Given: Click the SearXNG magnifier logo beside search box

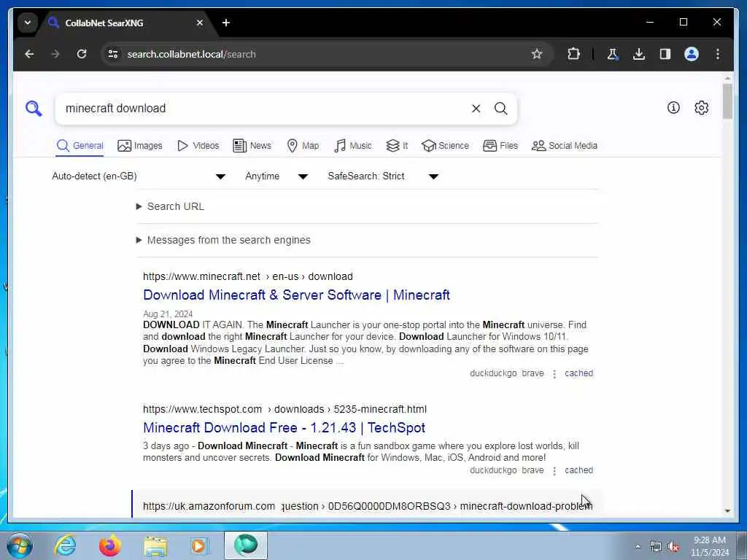Looking at the screenshot, I should click(34, 109).
